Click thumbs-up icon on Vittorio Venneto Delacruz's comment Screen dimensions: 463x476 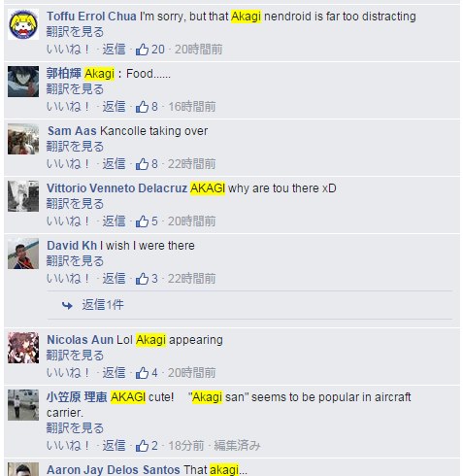click(142, 221)
